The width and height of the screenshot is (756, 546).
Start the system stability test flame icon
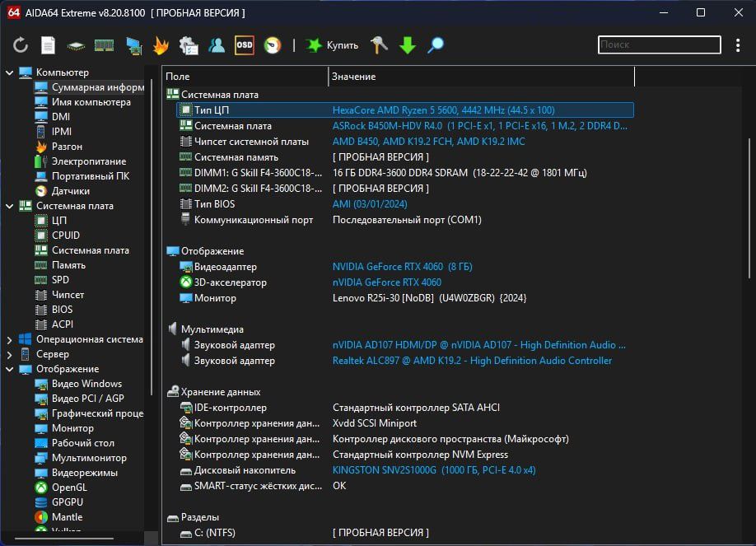tap(161, 45)
